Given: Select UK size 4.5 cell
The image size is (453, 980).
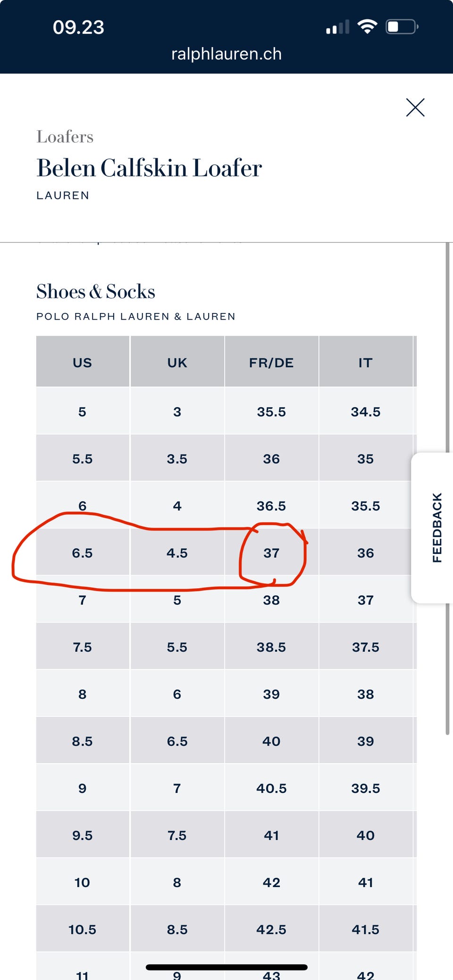Looking at the screenshot, I should [x=177, y=553].
